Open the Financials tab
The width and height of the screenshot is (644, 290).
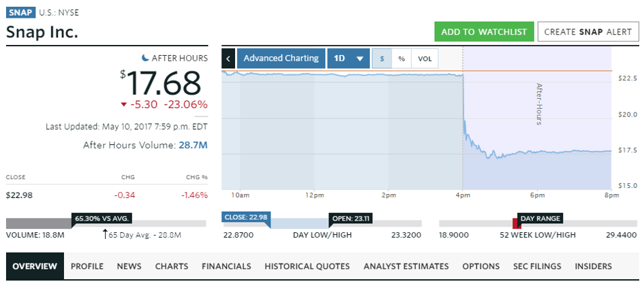pyautogui.click(x=226, y=266)
